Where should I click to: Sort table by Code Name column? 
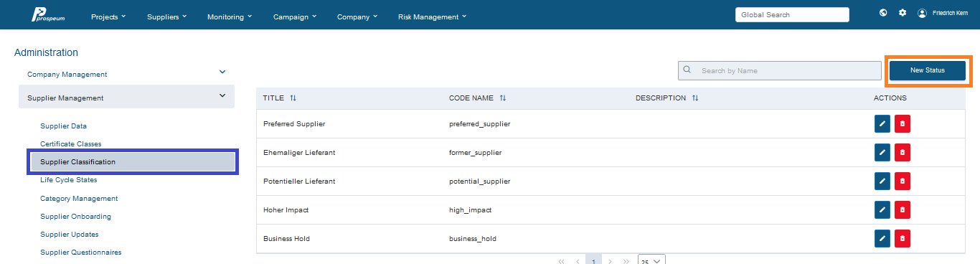(503, 98)
